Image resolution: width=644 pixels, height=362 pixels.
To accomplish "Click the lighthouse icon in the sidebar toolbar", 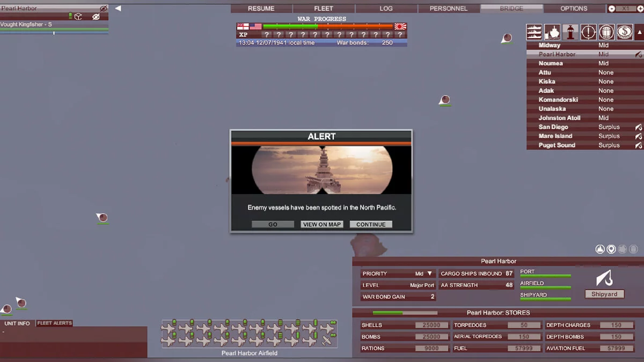I will pyautogui.click(x=570, y=32).
